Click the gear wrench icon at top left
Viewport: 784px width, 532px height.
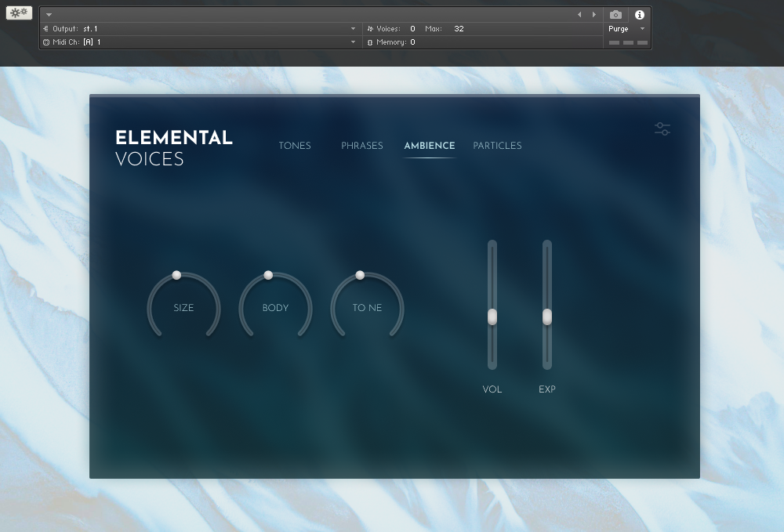[x=19, y=13]
